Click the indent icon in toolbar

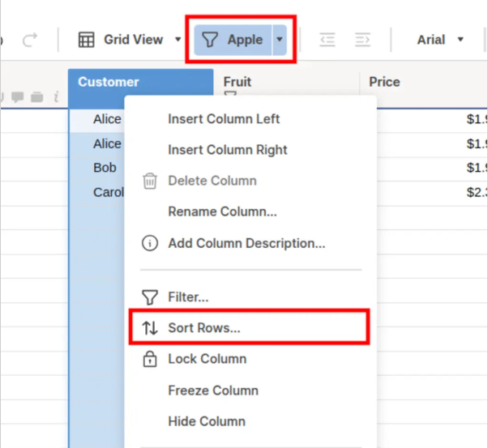[362, 40]
